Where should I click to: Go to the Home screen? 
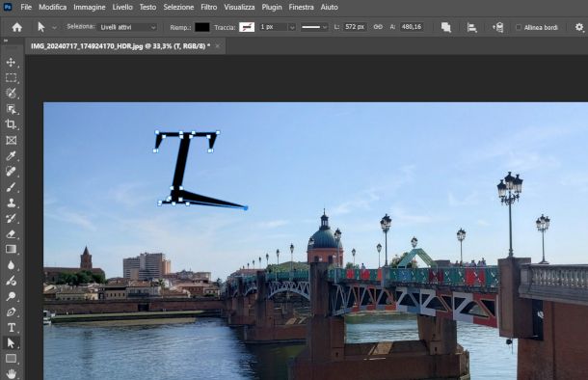coord(17,27)
